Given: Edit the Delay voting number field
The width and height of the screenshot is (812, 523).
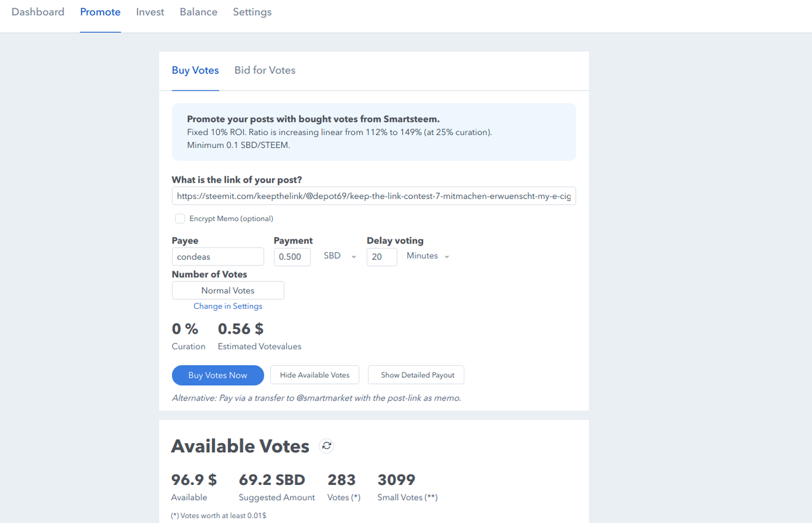Looking at the screenshot, I should pyautogui.click(x=382, y=257).
